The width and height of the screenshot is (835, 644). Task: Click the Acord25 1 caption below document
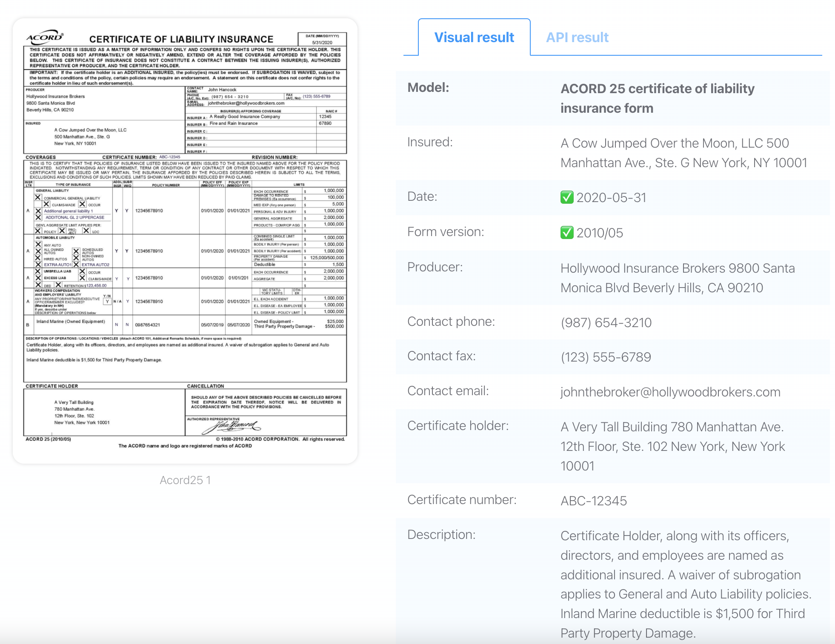pos(185,480)
